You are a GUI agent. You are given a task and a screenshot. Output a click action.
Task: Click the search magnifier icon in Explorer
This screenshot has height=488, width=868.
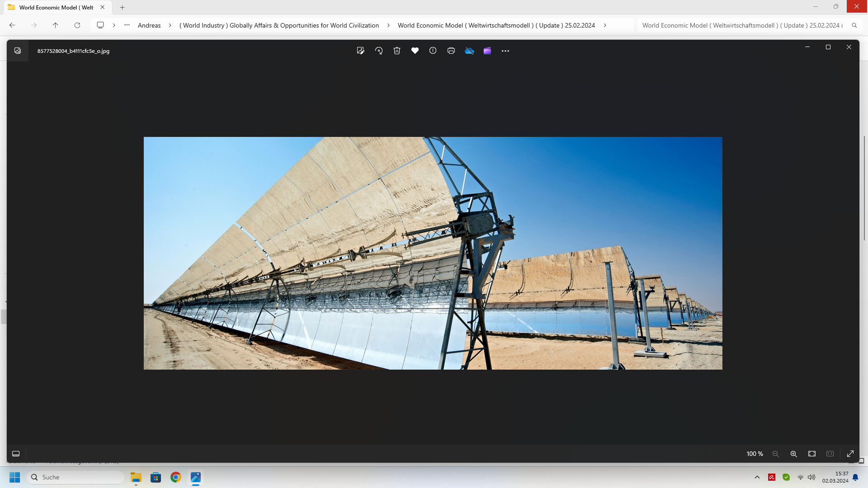pyautogui.click(x=854, y=25)
